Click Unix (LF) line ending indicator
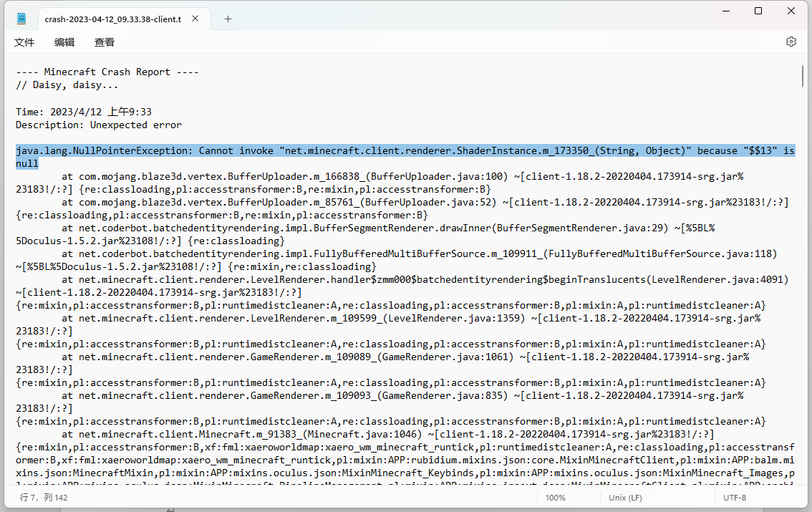The height and width of the screenshot is (512, 812). pyautogui.click(x=625, y=498)
